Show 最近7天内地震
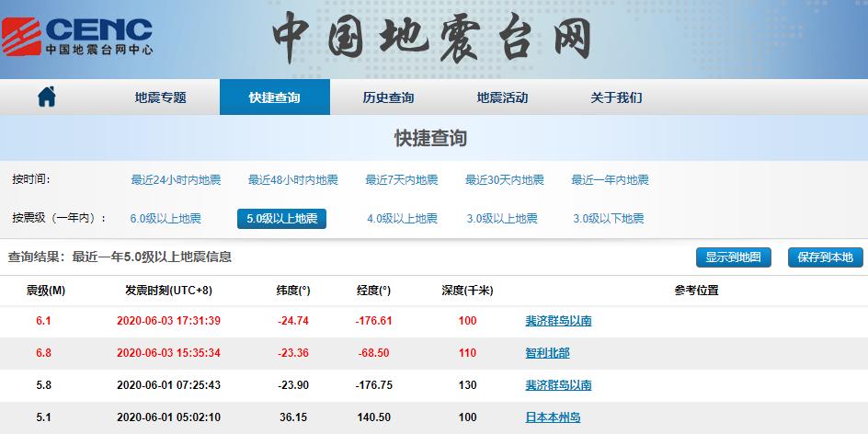Viewport: 868px width, 434px height. tap(401, 180)
